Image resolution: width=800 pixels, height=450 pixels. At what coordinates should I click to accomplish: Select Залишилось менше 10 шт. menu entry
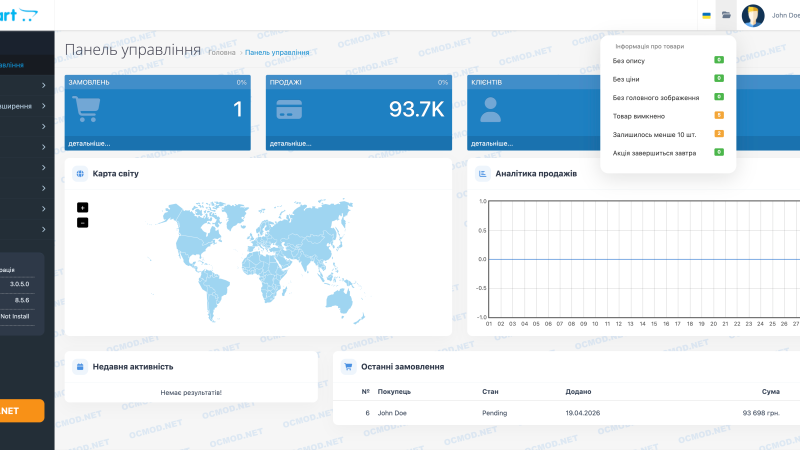tap(655, 135)
